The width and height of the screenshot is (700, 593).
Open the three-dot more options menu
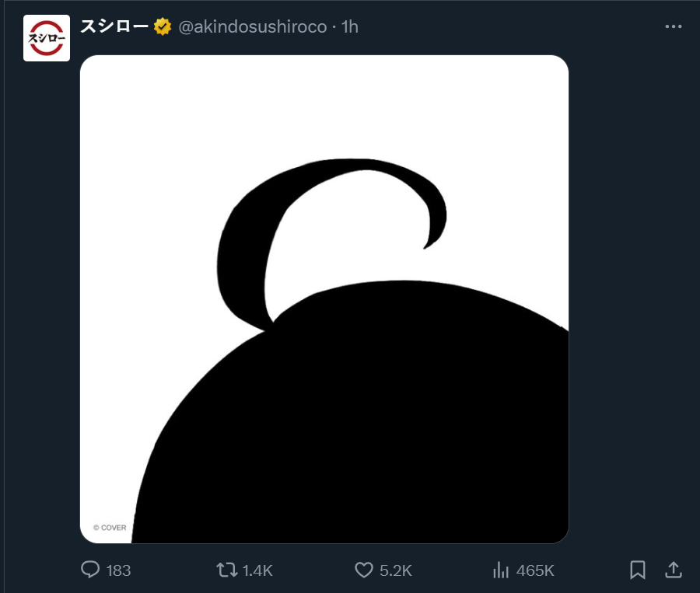pos(674,26)
